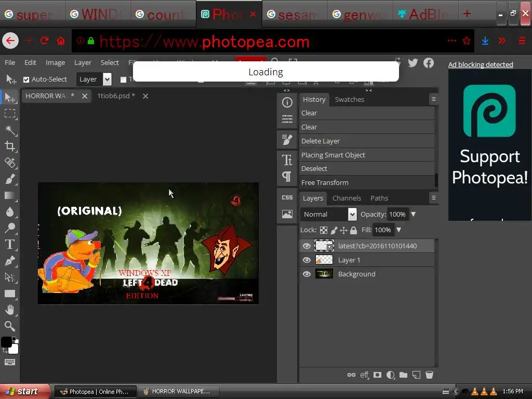Toggle lock image pixels brush icon

(334, 230)
